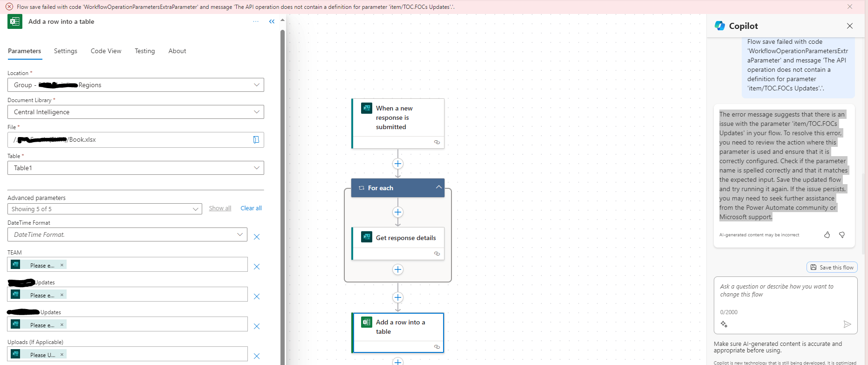Open the file picker for Book.xlsx

click(256, 140)
